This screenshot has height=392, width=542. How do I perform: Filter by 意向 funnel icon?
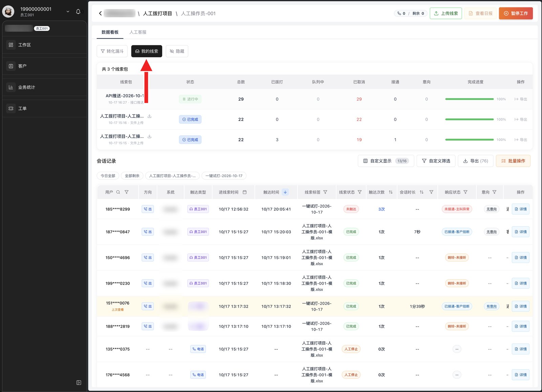[495, 192]
